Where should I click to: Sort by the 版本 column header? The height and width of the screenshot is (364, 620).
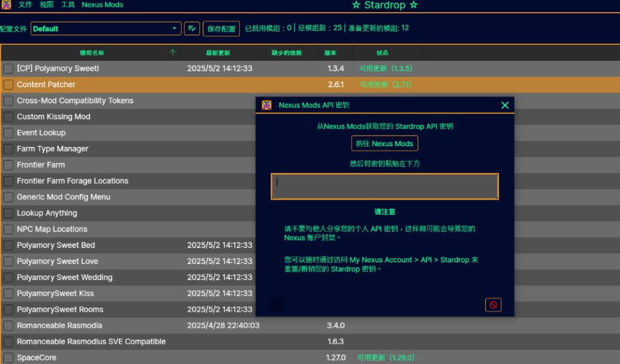pos(330,53)
